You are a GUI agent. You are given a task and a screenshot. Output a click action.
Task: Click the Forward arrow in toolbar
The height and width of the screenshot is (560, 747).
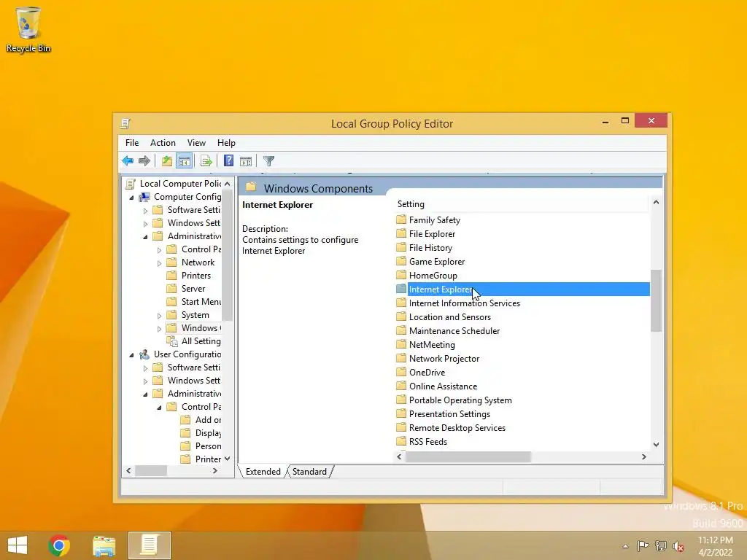click(144, 161)
